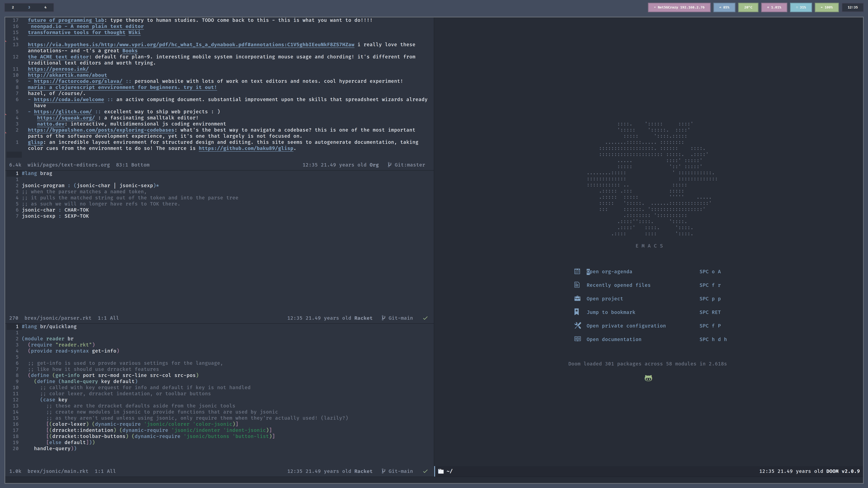Click the org-agenda calendar icon

click(577, 271)
